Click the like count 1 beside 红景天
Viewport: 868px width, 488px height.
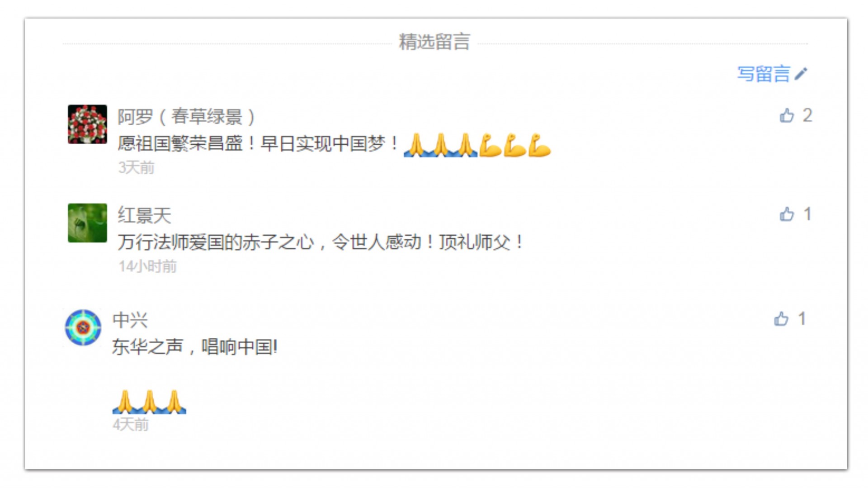[x=807, y=214]
